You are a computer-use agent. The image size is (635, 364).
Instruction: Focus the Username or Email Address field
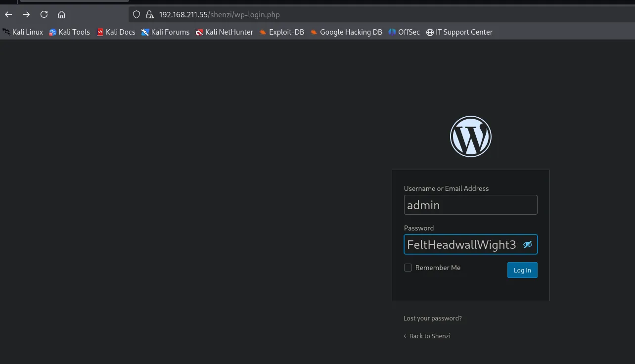(471, 205)
